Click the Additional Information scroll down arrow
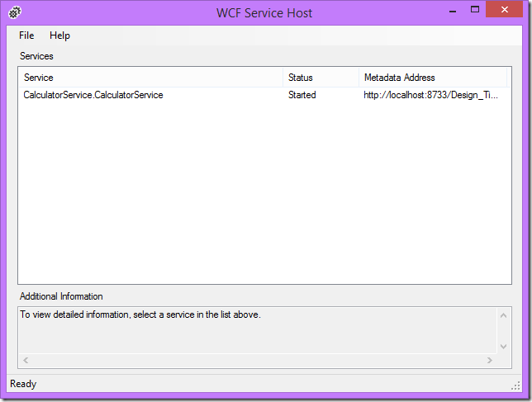 coord(504,347)
